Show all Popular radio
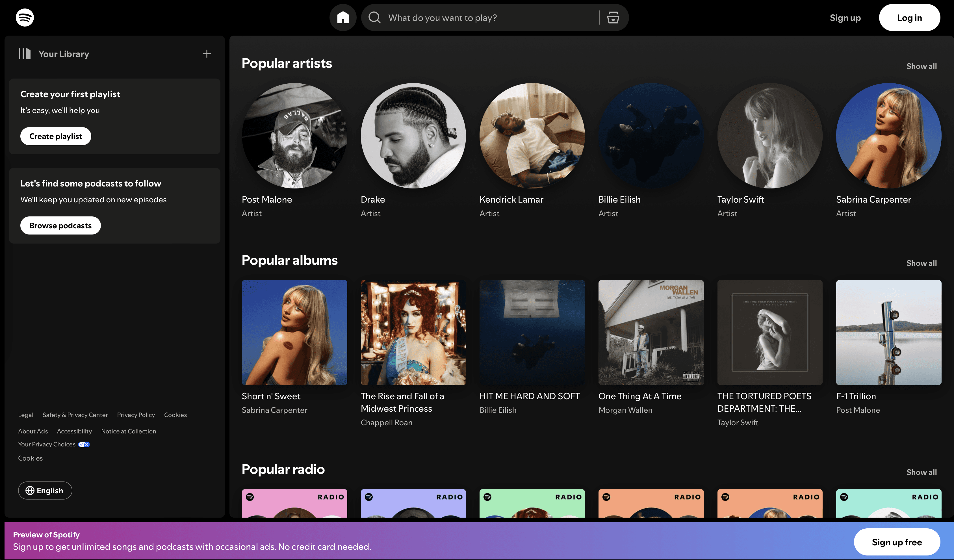The height and width of the screenshot is (560, 954). [x=922, y=472]
